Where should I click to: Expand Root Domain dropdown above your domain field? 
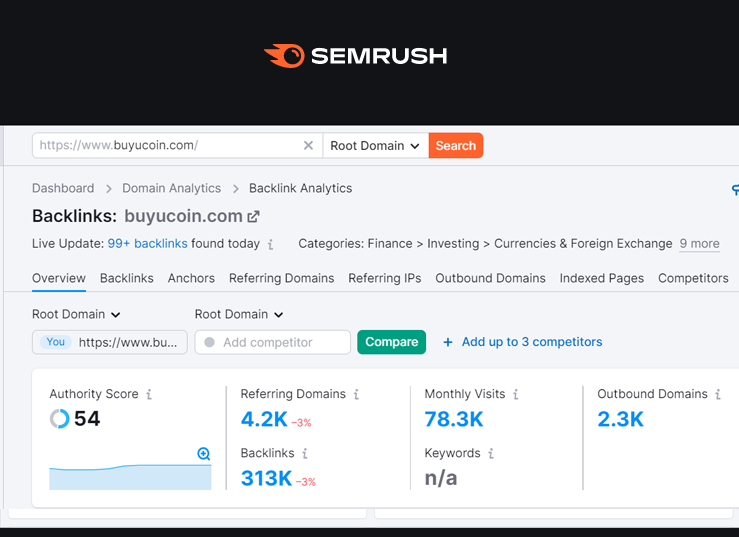[x=76, y=314]
